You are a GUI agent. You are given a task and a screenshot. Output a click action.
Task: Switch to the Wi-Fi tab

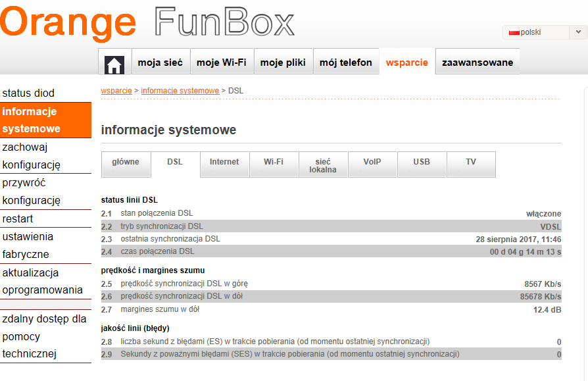274,162
